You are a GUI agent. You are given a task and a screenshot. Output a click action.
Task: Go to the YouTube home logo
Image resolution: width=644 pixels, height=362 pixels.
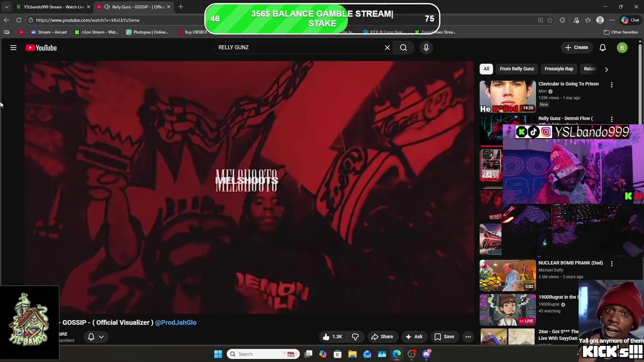click(41, 48)
